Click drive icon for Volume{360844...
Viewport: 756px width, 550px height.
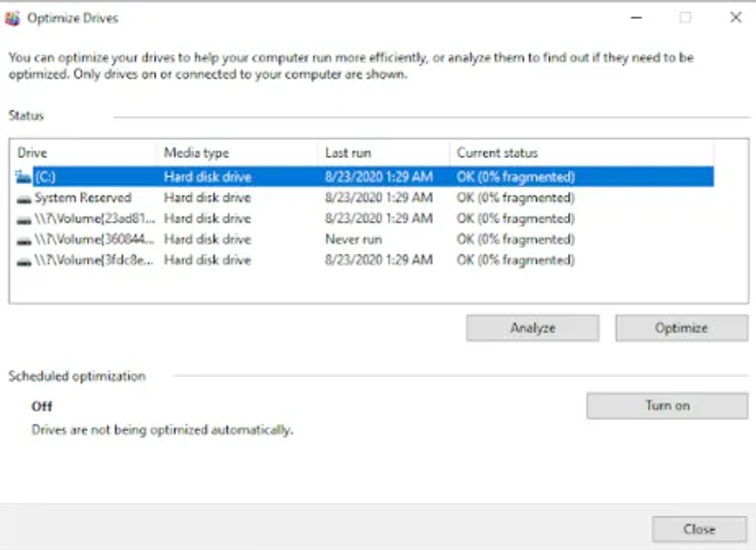click(24, 241)
